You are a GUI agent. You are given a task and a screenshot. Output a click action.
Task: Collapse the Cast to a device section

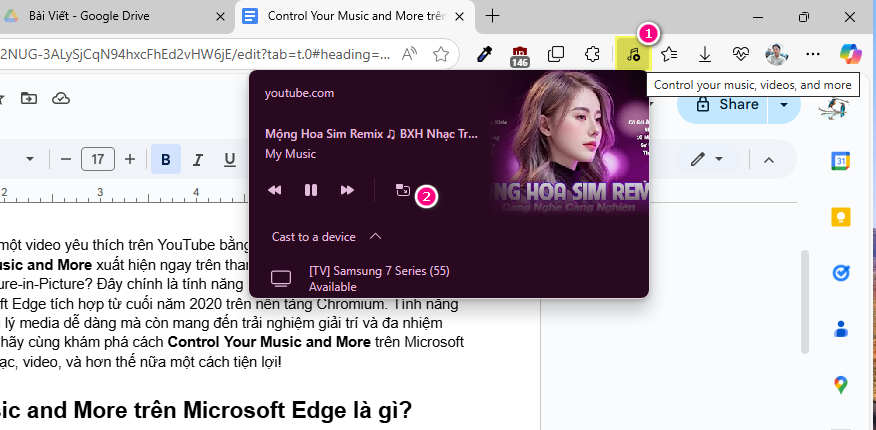(x=376, y=237)
